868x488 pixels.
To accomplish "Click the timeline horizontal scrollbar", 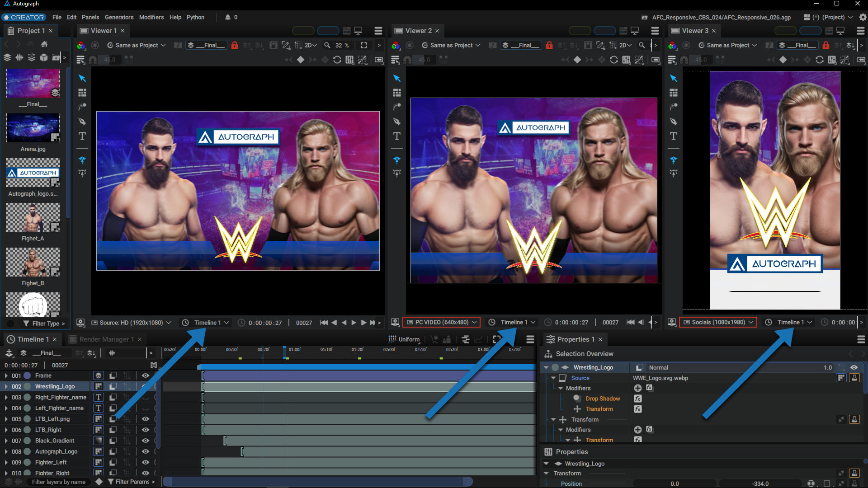I will [x=318, y=482].
